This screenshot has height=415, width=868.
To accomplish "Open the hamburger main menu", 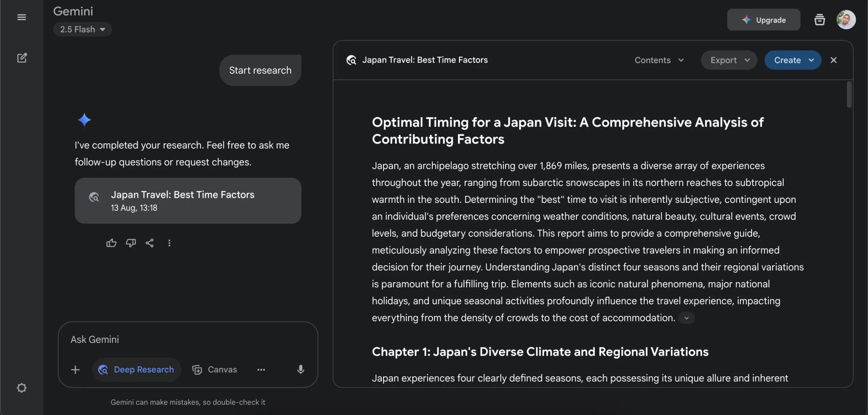I will [x=22, y=17].
